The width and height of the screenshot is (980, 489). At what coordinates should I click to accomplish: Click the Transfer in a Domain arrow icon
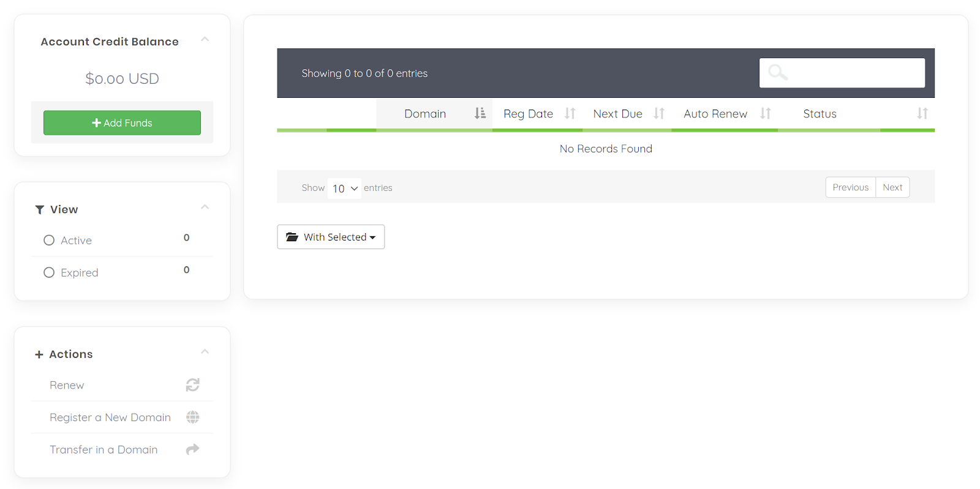coord(192,449)
